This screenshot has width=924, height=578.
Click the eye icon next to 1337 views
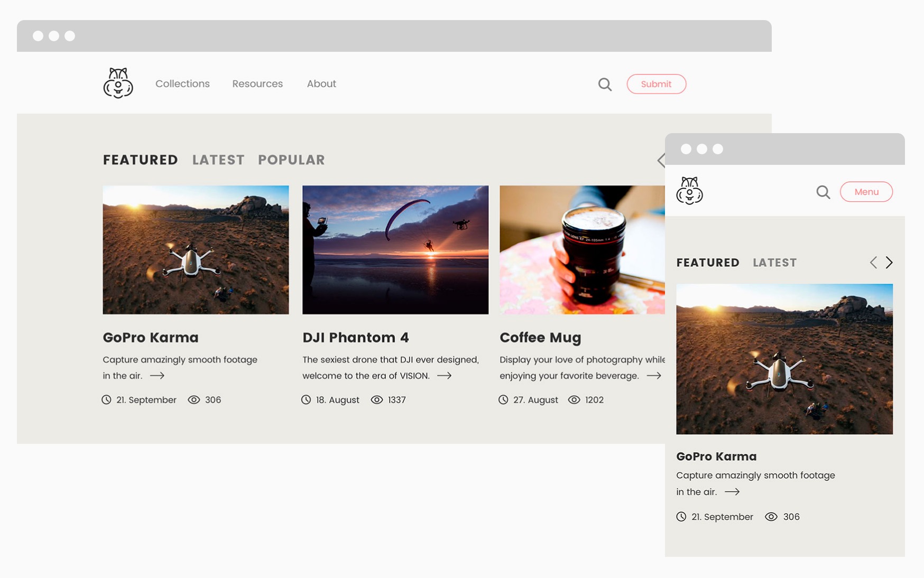pos(376,400)
